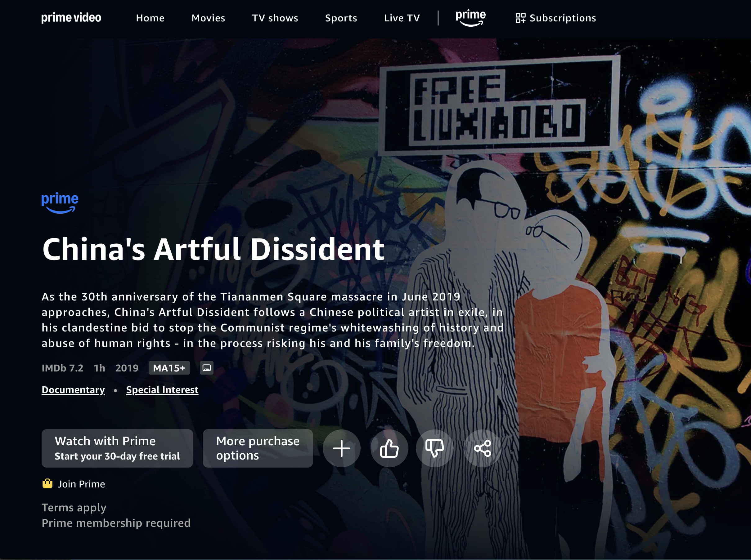751x560 pixels.
Task: Open the Special Interest genre
Action: [x=162, y=389]
